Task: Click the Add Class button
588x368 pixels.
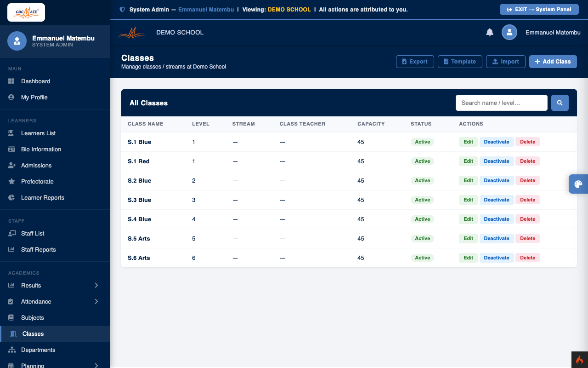Action: click(x=553, y=62)
